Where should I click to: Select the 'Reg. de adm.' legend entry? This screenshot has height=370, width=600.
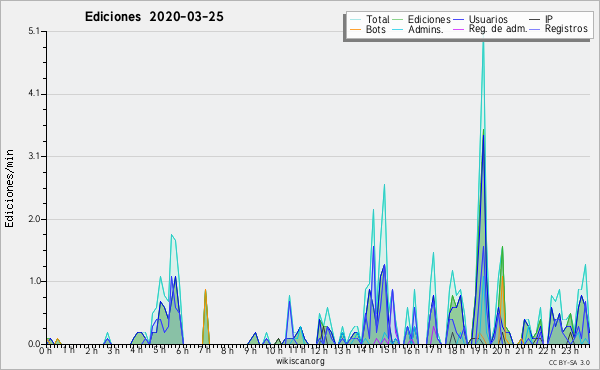[498, 29]
